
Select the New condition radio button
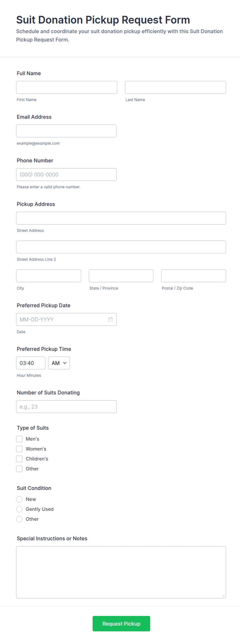pos(19,499)
